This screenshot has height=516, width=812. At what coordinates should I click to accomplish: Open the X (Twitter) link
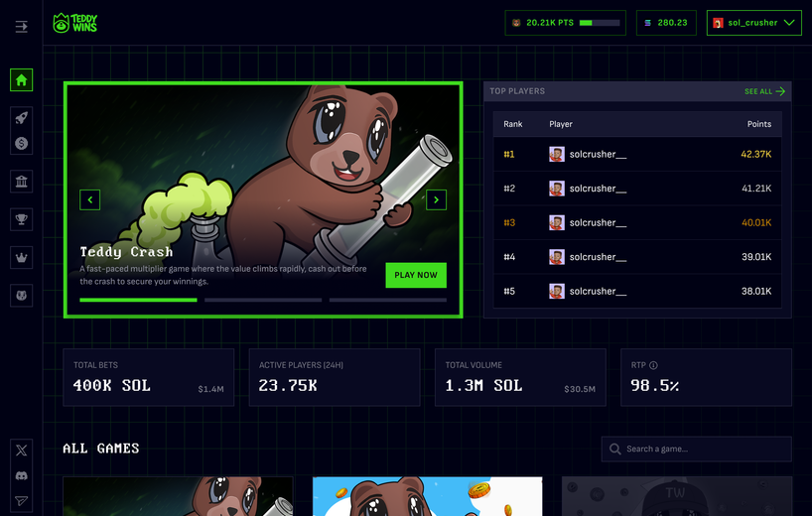[x=21, y=451]
